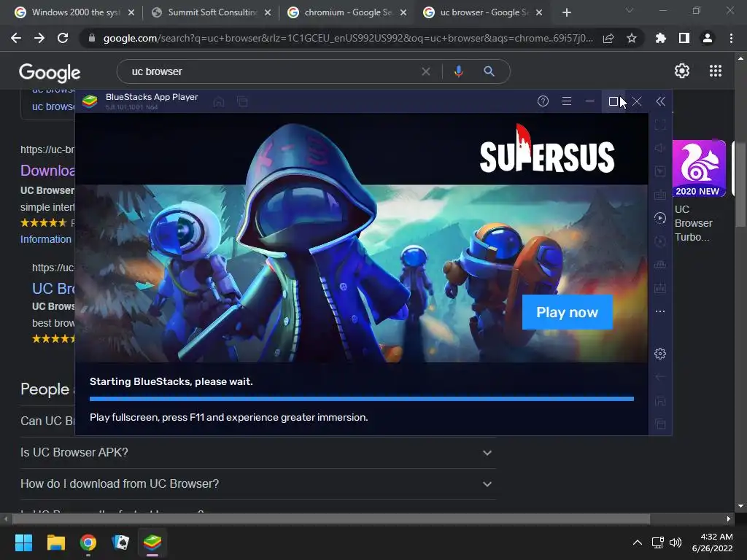Open Solitaire app from taskbar
The image size is (747, 560).
pos(120,542)
